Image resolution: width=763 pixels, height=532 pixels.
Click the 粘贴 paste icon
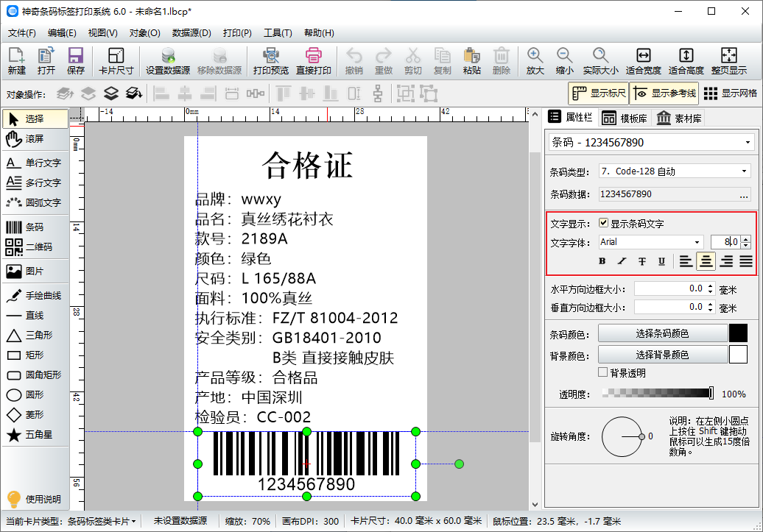[471, 61]
